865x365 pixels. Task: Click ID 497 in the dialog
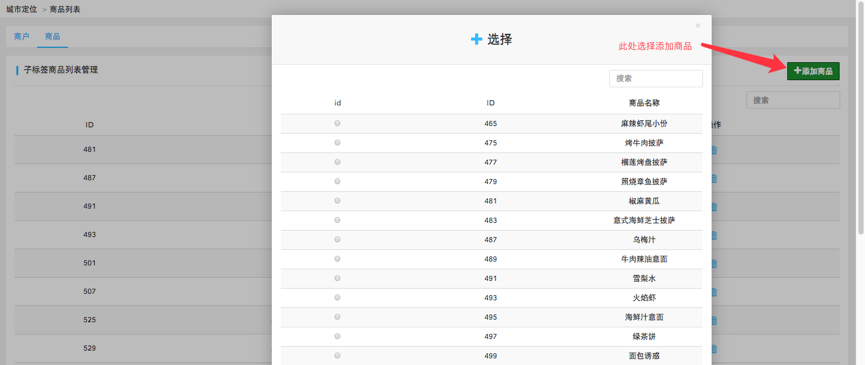[490, 336]
